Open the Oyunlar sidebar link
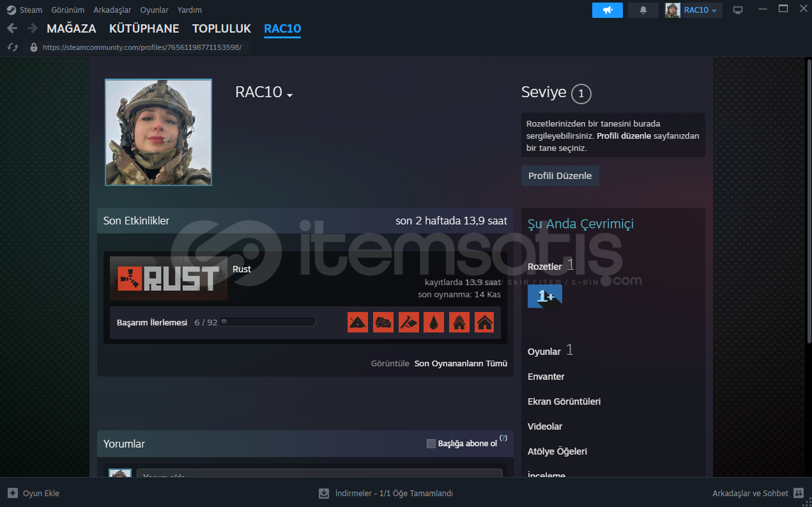 544,352
